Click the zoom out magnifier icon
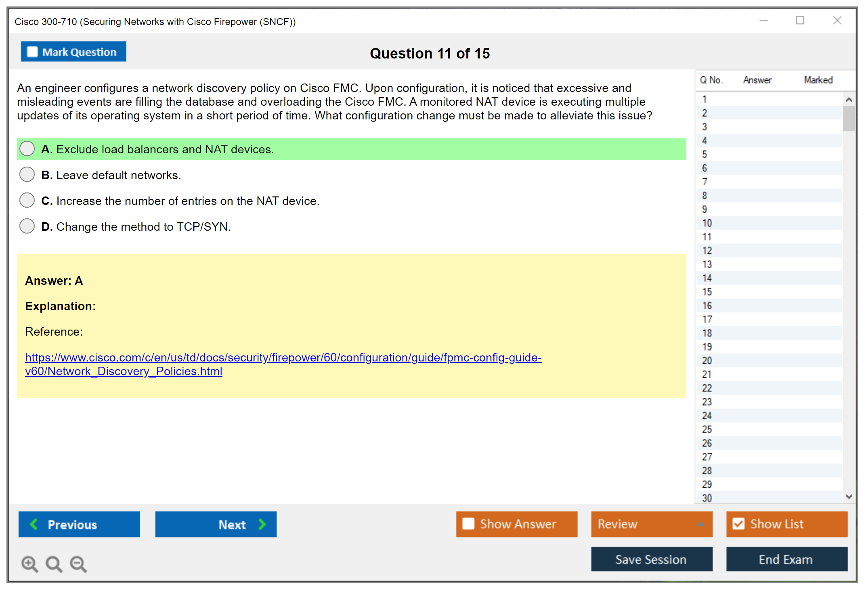 click(78, 564)
